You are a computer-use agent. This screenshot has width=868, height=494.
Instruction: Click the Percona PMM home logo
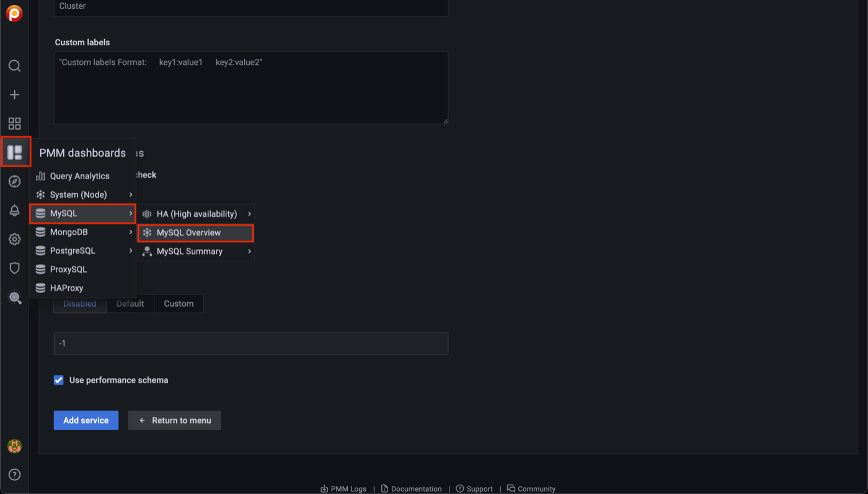tap(14, 13)
